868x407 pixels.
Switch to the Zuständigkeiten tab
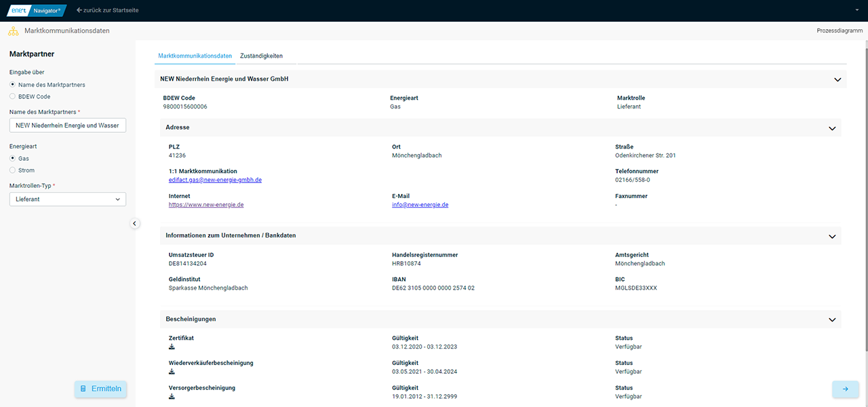(261, 56)
